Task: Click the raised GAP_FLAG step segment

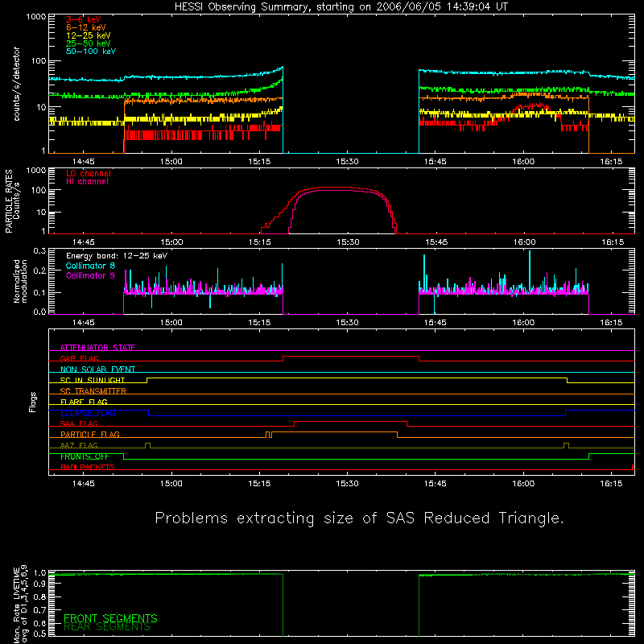Action: (x=351, y=357)
